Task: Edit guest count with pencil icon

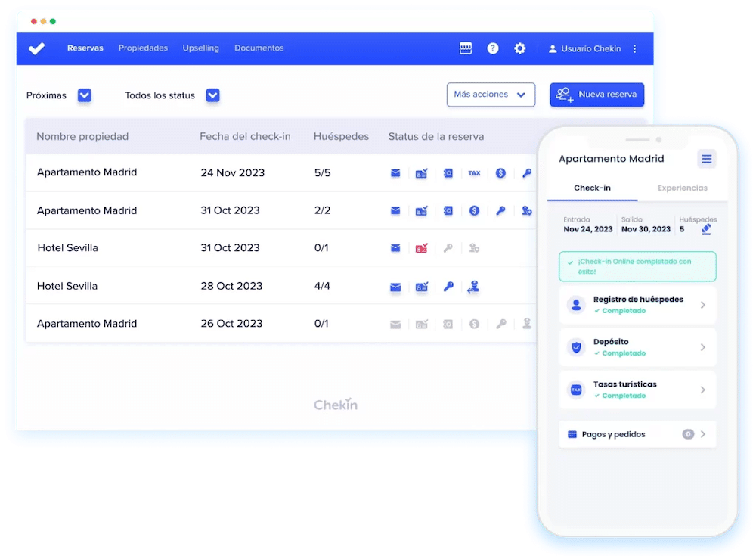Action: click(706, 229)
